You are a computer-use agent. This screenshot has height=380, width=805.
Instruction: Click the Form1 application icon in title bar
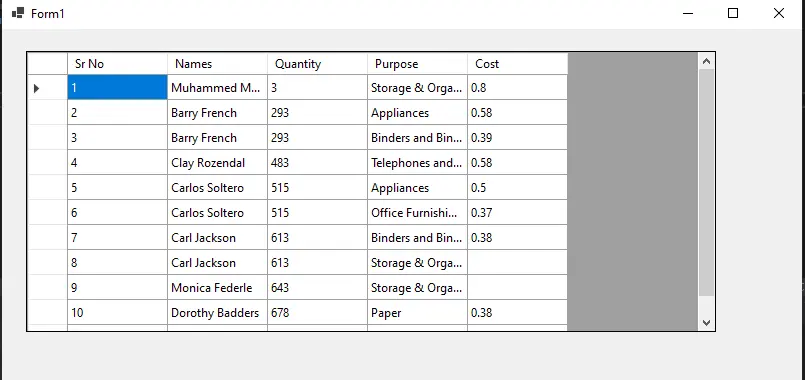click(17, 13)
